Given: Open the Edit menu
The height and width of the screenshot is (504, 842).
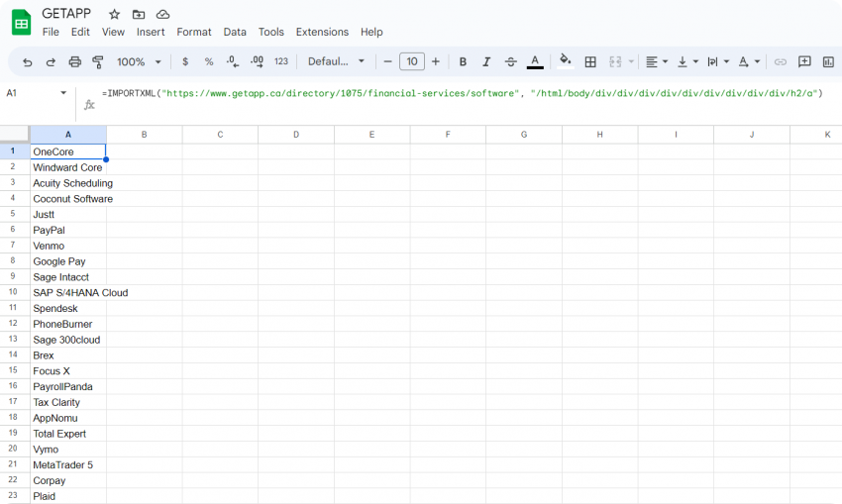Looking at the screenshot, I should point(80,33).
